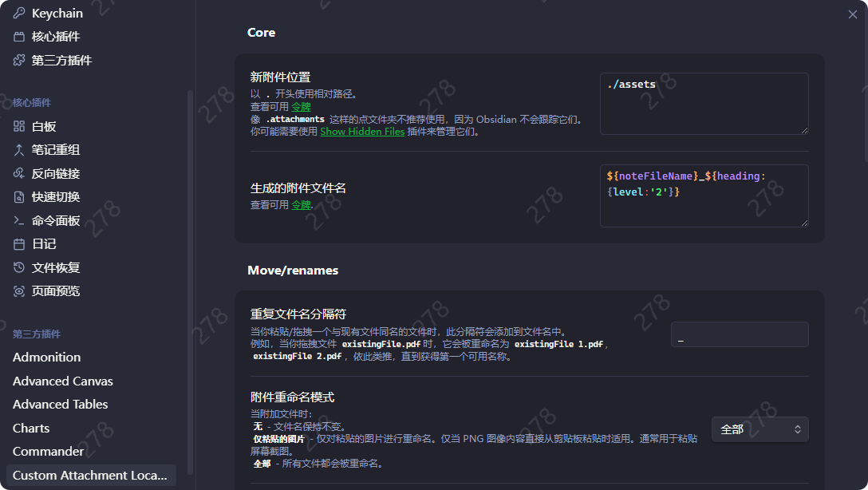This screenshot has height=490, width=868.
Task: Click the 核心插件 settings icon
Action: coord(19,37)
